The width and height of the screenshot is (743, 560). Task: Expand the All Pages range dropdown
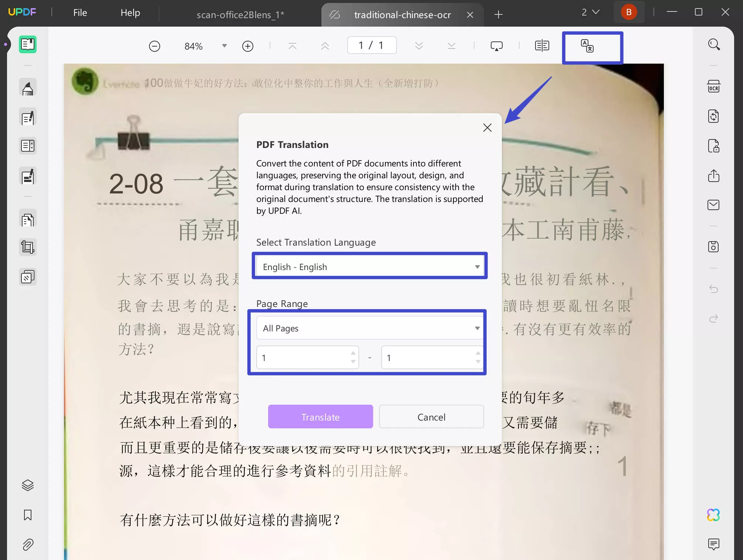[x=477, y=328]
